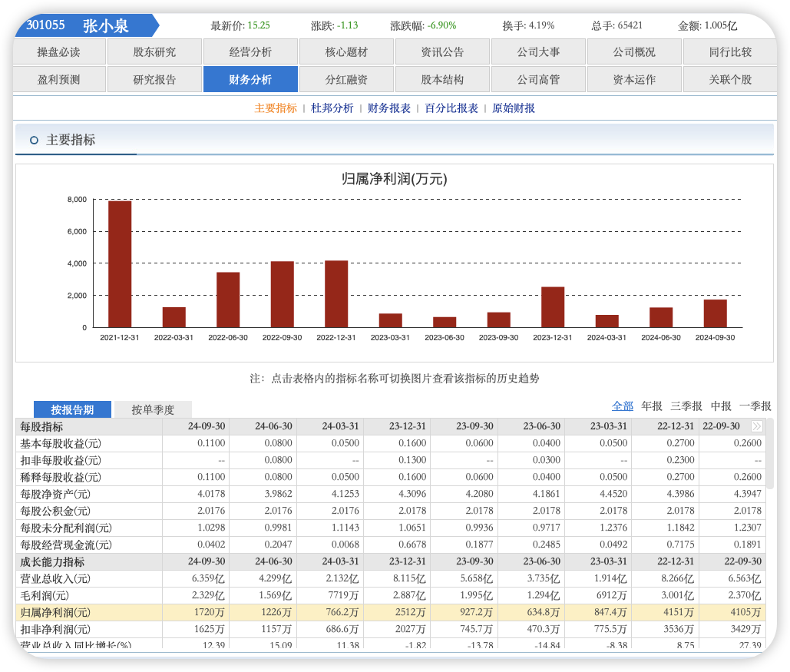Open the 原始财报 link
This screenshot has width=790, height=672.
tap(514, 108)
